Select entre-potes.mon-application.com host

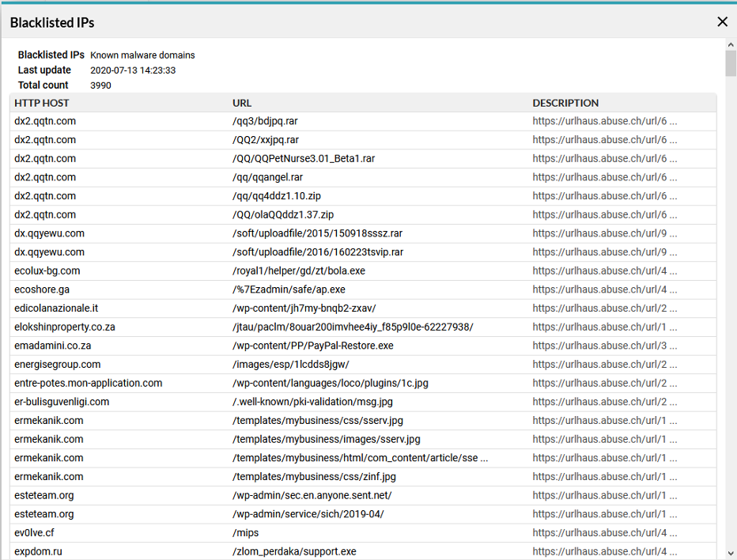[88, 383]
